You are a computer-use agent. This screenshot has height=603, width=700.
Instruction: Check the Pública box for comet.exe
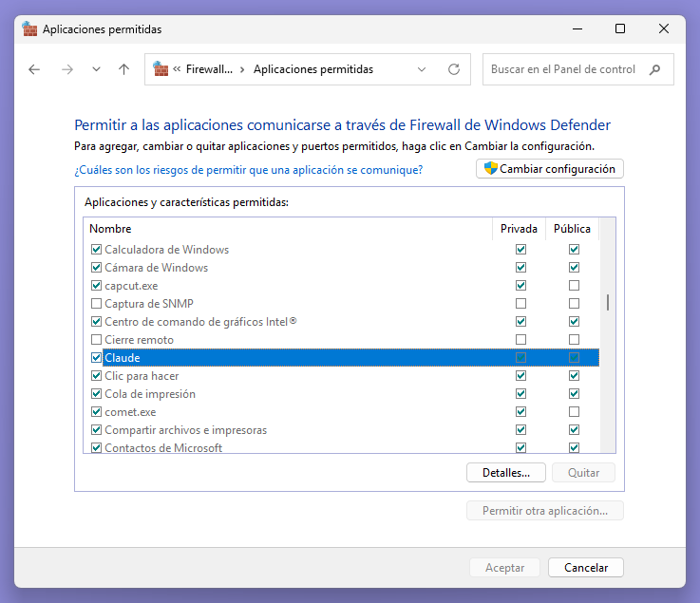[574, 412]
